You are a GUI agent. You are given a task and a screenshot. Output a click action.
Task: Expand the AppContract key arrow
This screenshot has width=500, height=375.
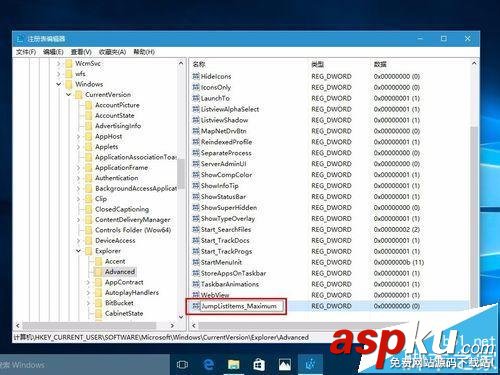(88, 282)
